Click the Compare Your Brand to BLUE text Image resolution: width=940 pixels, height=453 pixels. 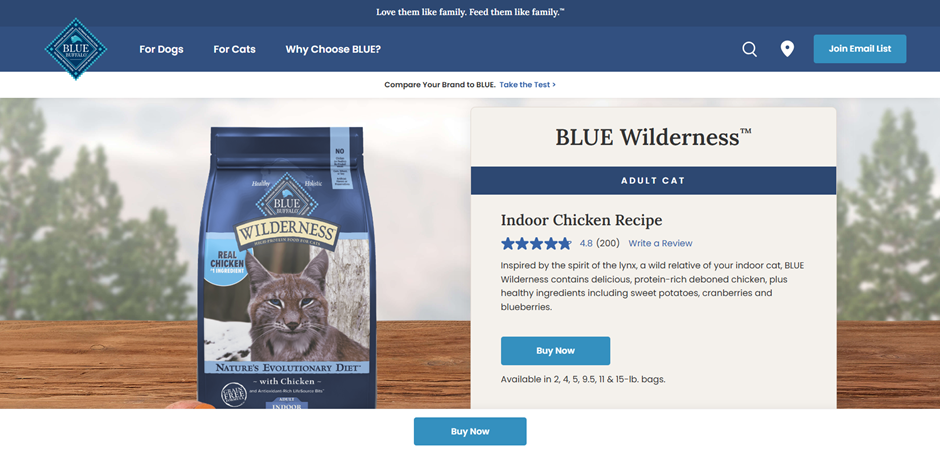tap(440, 84)
